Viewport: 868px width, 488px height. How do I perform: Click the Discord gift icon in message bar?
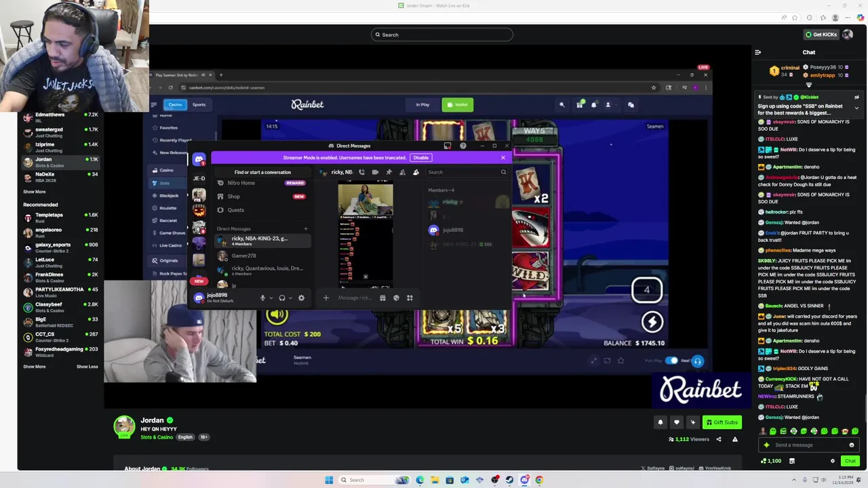click(x=382, y=298)
